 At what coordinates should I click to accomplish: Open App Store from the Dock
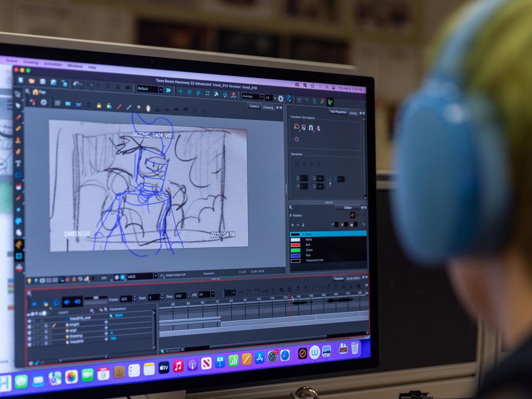[260, 358]
